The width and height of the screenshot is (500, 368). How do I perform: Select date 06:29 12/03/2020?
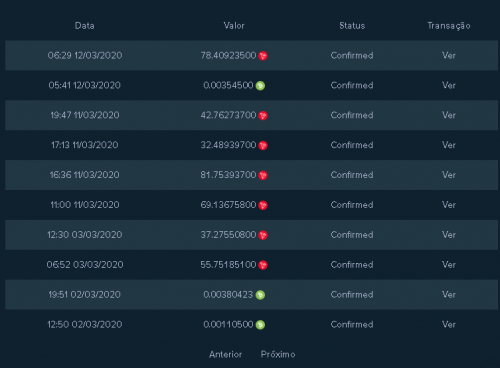(x=85, y=55)
